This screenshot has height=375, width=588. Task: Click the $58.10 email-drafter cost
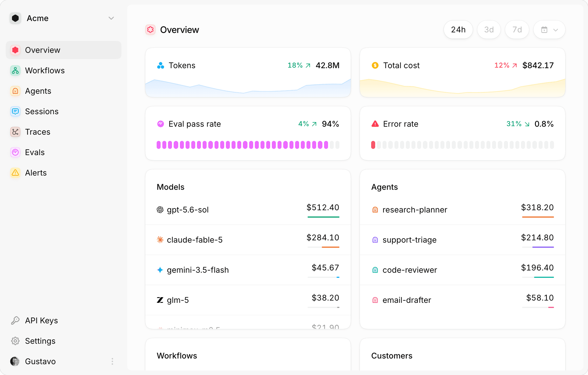(x=540, y=298)
